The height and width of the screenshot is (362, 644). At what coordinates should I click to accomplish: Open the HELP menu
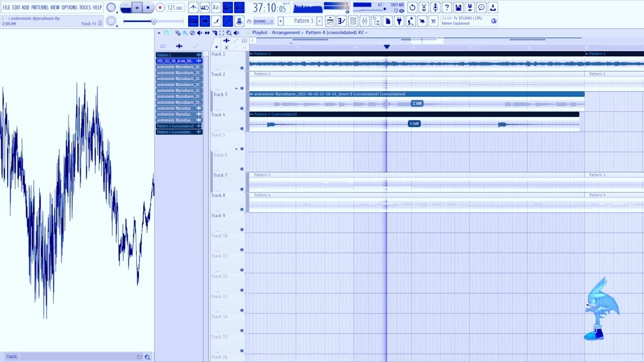97,8
